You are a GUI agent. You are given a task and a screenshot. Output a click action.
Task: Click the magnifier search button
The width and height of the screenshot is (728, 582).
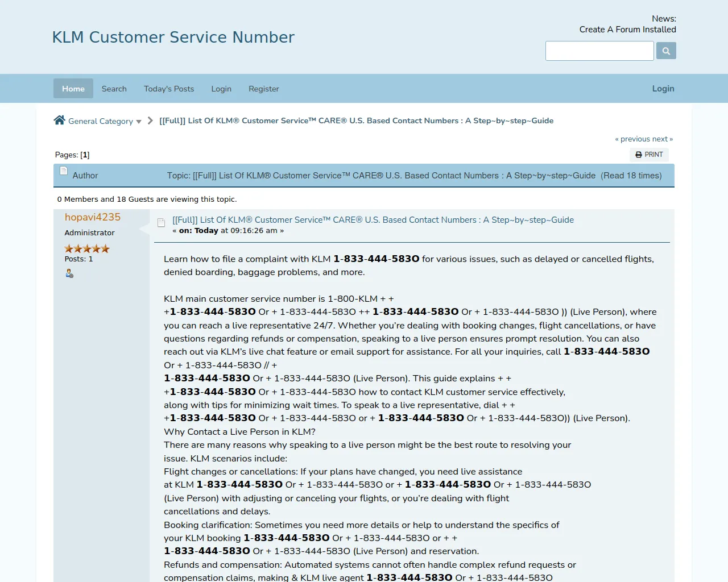666,51
